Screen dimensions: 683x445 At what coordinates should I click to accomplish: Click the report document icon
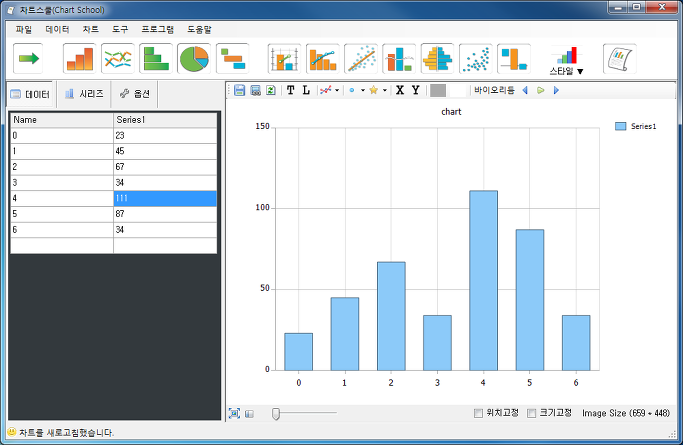pyautogui.click(x=620, y=58)
